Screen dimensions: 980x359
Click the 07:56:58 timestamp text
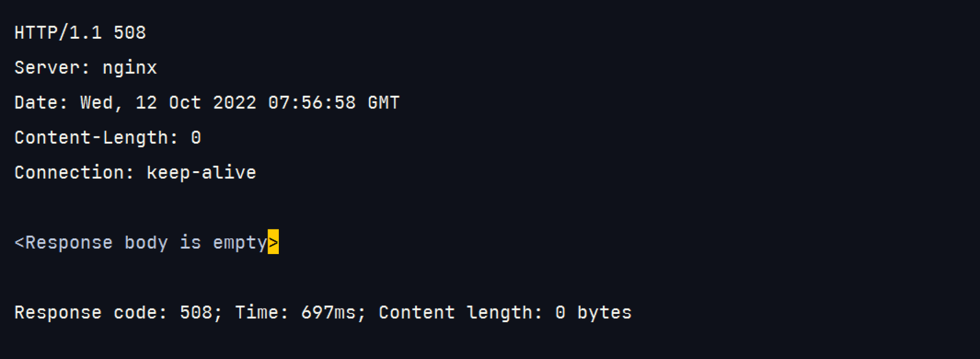click(312, 103)
